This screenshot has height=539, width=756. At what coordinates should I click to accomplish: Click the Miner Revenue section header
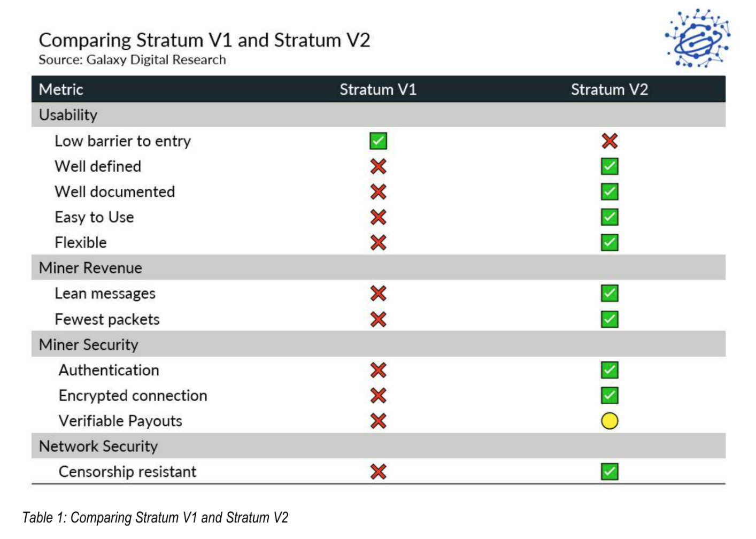[x=378, y=268]
